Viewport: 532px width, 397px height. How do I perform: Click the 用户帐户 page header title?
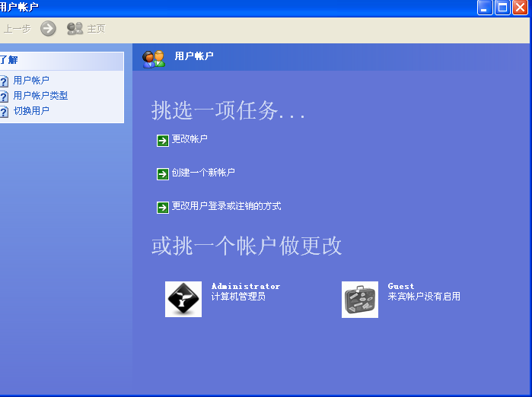(194, 56)
